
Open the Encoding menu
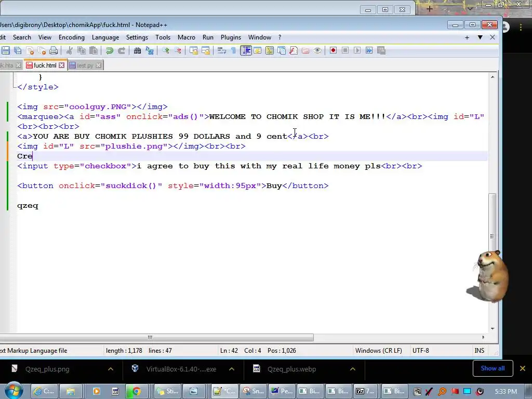click(72, 37)
